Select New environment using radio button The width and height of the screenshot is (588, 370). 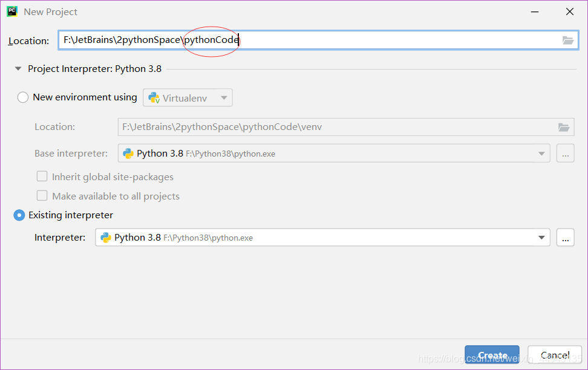point(23,97)
